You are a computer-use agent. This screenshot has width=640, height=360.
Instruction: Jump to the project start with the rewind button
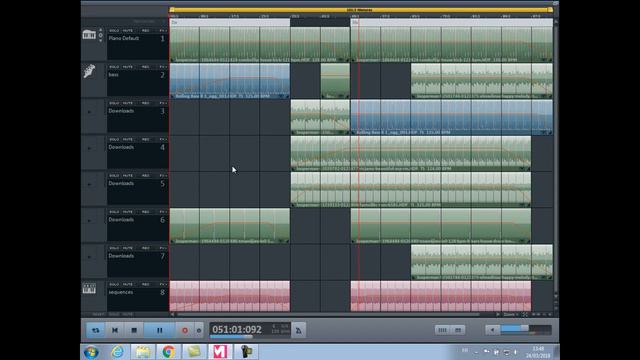pos(115,330)
